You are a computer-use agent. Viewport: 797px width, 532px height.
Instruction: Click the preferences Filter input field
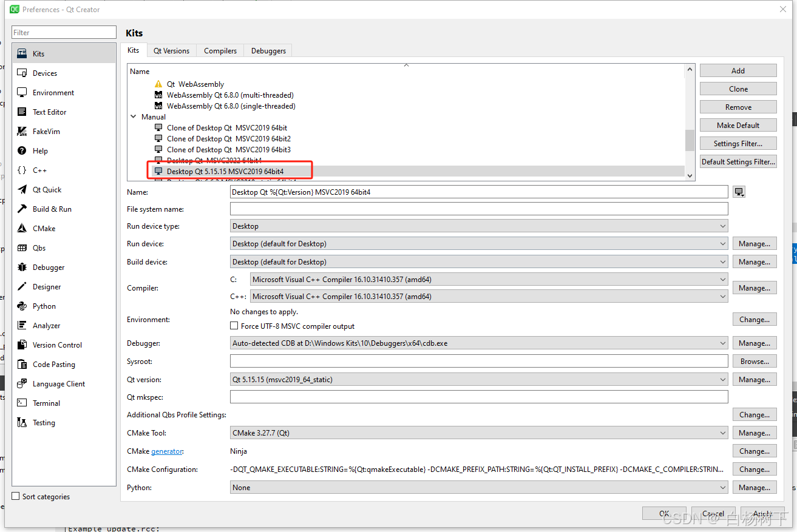pos(64,32)
